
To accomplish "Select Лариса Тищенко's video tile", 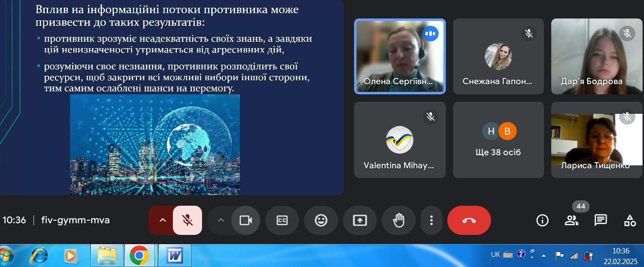I will (597, 140).
